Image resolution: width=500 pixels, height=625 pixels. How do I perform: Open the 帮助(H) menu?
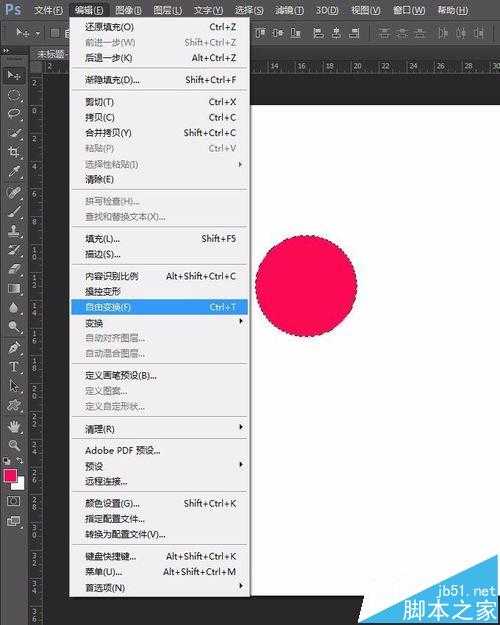(453, 10)
